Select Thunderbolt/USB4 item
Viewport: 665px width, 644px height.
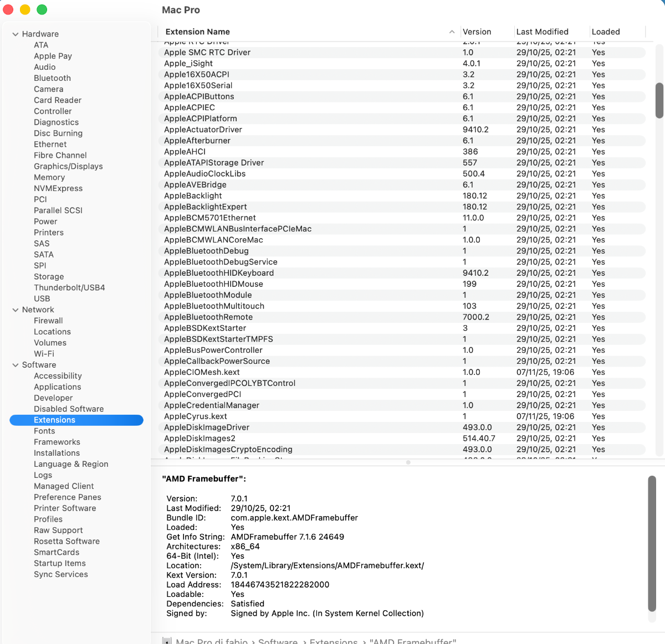tap(69, 288)
